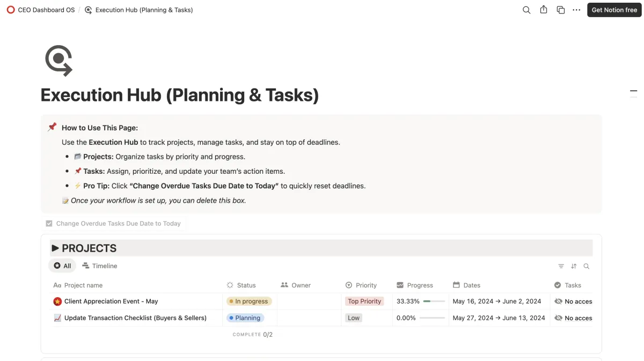Click the sort arrows icon in Projects
This screenshot has width=644, height=361.
pyautogui.click(x=574, y=266)
